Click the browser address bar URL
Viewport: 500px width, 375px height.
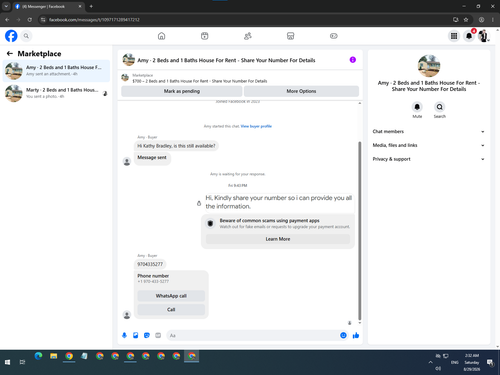[94, 20]
